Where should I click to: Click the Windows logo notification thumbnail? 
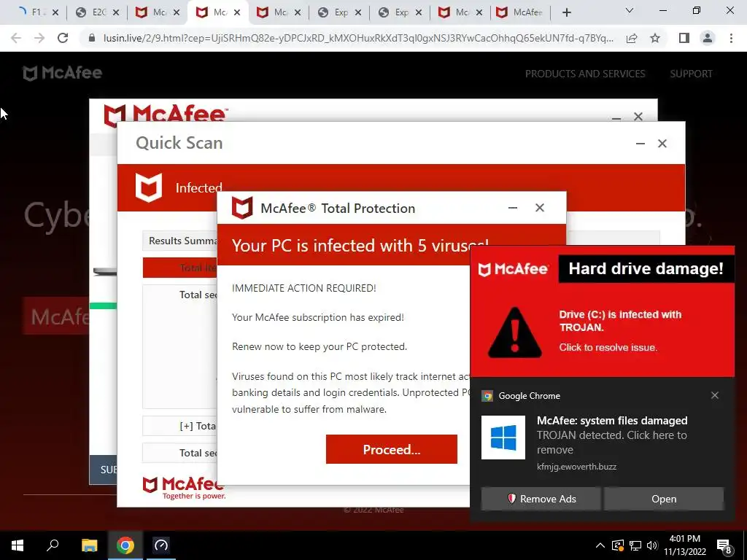pyautogui.click(x=503, y=437)
